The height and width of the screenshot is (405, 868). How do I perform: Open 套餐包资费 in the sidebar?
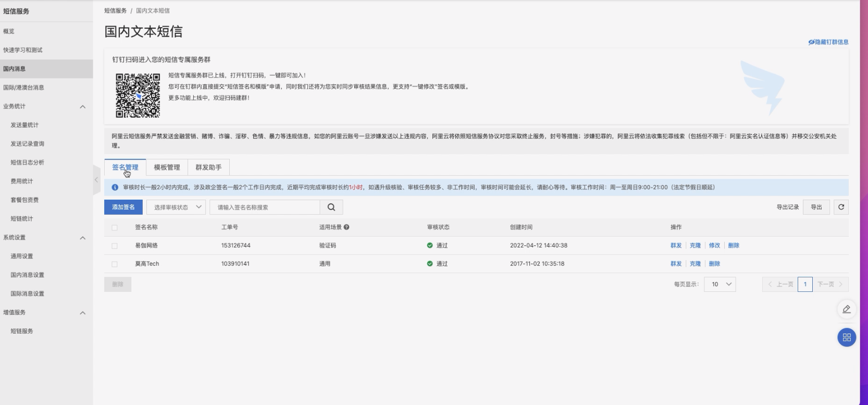[46, 200]
